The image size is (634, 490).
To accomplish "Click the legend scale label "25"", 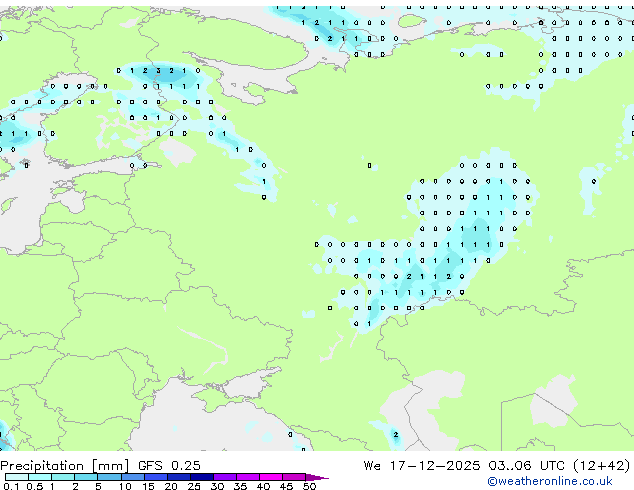I will click(x=194, y=486).
